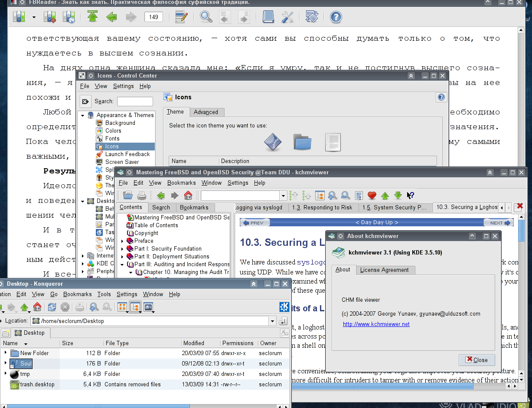Open www.kchmviewer.net link
The height and width of the screenshot is (408, 532).
376,324
